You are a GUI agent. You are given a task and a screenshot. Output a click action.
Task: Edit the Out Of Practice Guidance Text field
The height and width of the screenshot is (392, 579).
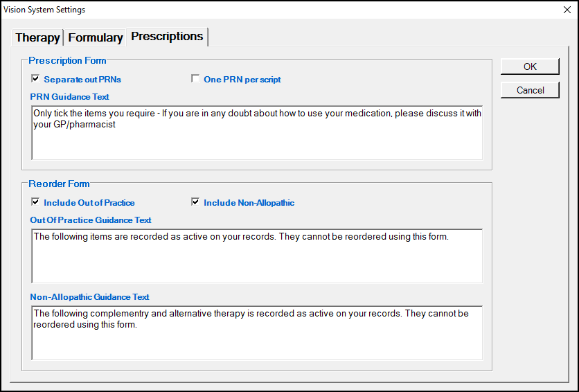point(256,256)
